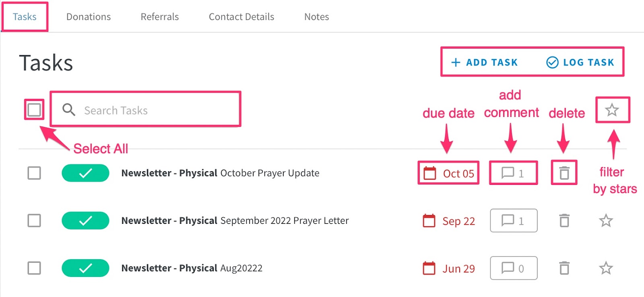Change the Sep 22 due date
This screenshot has width=644, height=297.
point(448,221)
